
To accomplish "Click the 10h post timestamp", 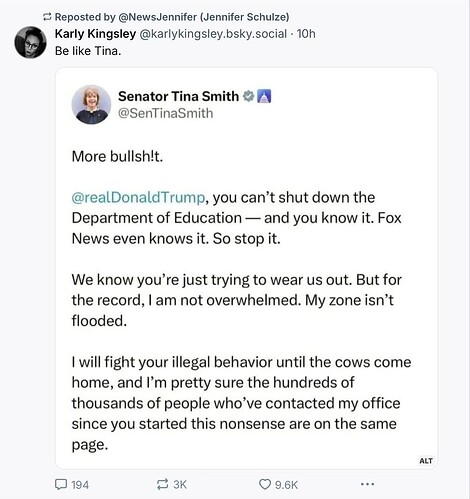I will click(306, 34).
